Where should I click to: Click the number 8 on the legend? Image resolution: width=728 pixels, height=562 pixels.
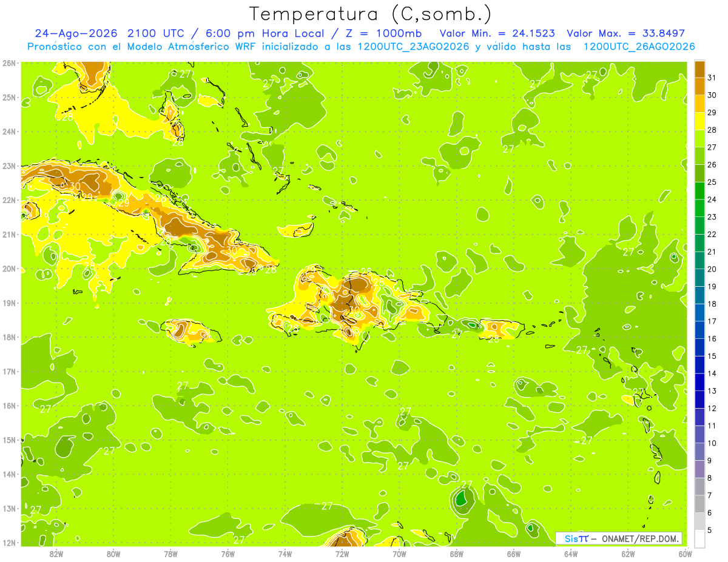tap(710, 478)
